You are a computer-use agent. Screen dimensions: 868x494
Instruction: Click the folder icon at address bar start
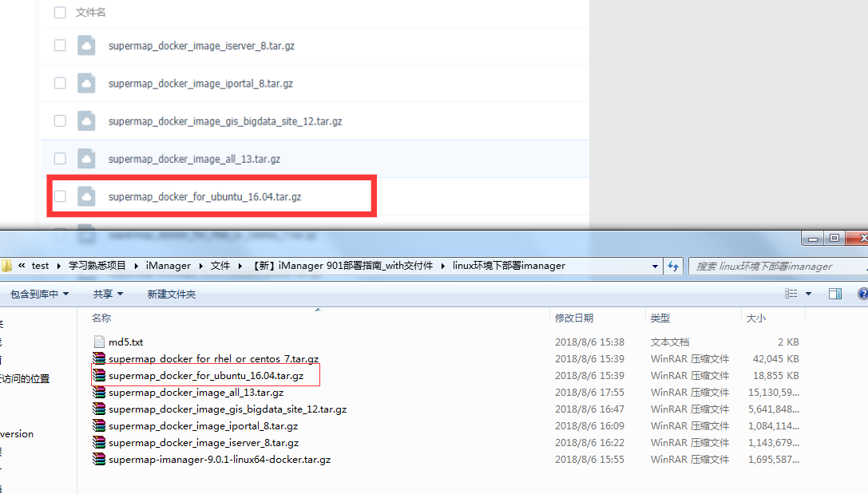click(x=6, y=266)
